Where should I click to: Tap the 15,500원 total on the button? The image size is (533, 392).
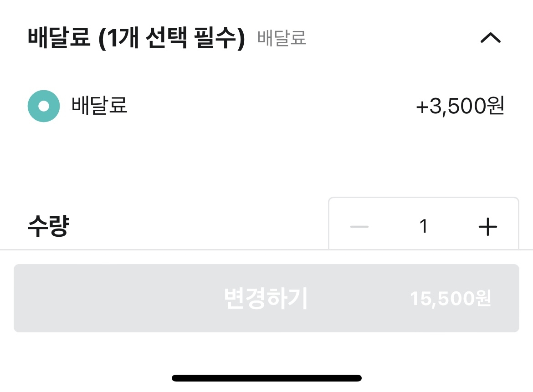[450, 299]
